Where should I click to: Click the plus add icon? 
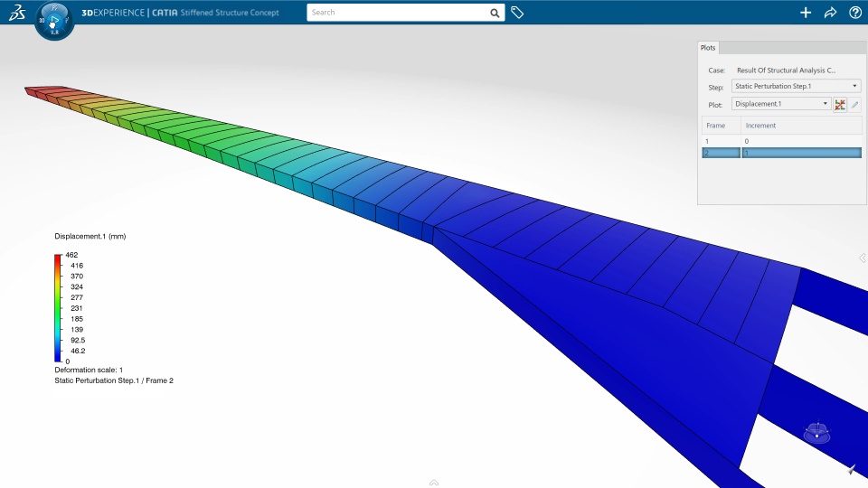[806, 12]
